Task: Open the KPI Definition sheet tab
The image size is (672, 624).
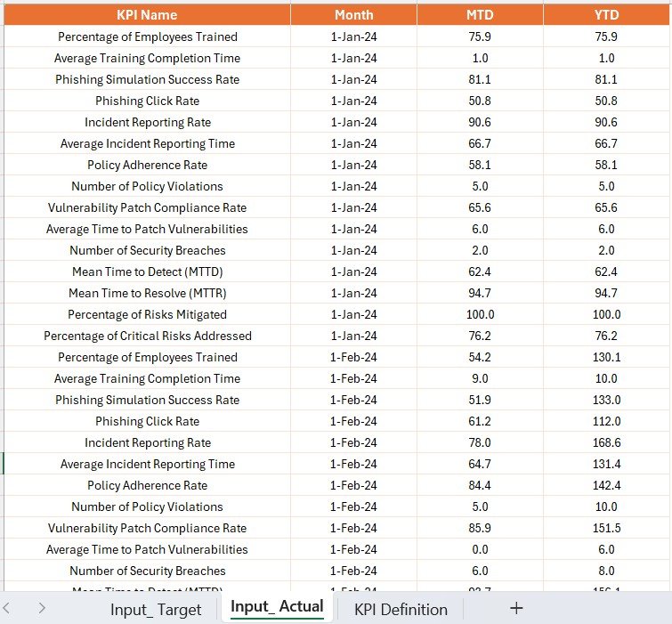Action: [401, 609]
